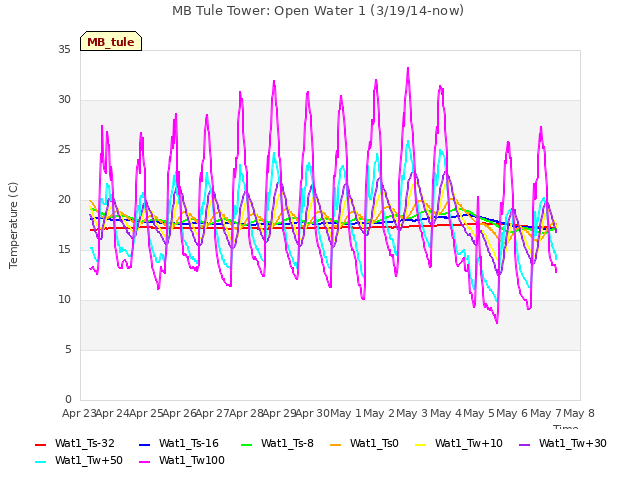640x480 pixels.
Task: Click the Apr 26 x-axis tick label
Action: pos(179,413)
